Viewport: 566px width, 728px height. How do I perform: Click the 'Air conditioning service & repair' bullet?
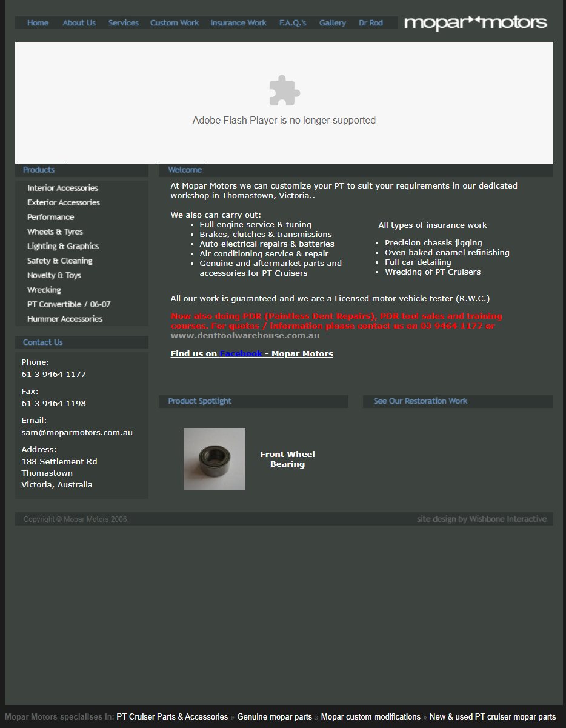264,253
